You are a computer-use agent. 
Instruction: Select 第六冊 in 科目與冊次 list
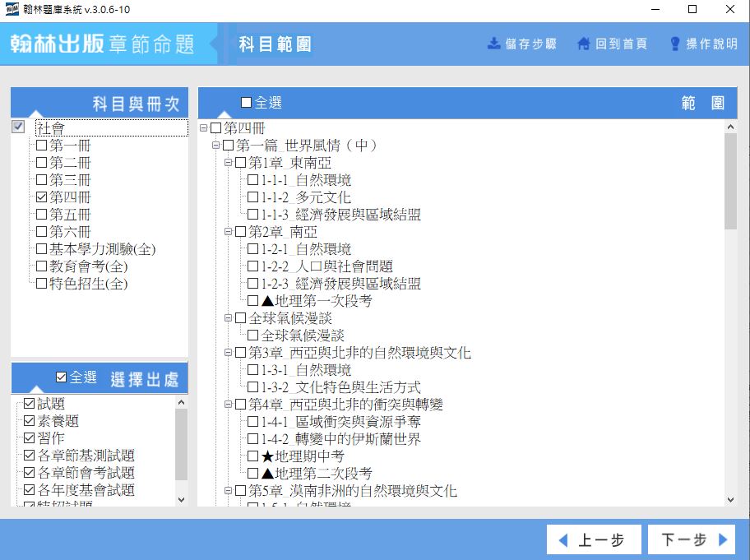tap(70, 231)
